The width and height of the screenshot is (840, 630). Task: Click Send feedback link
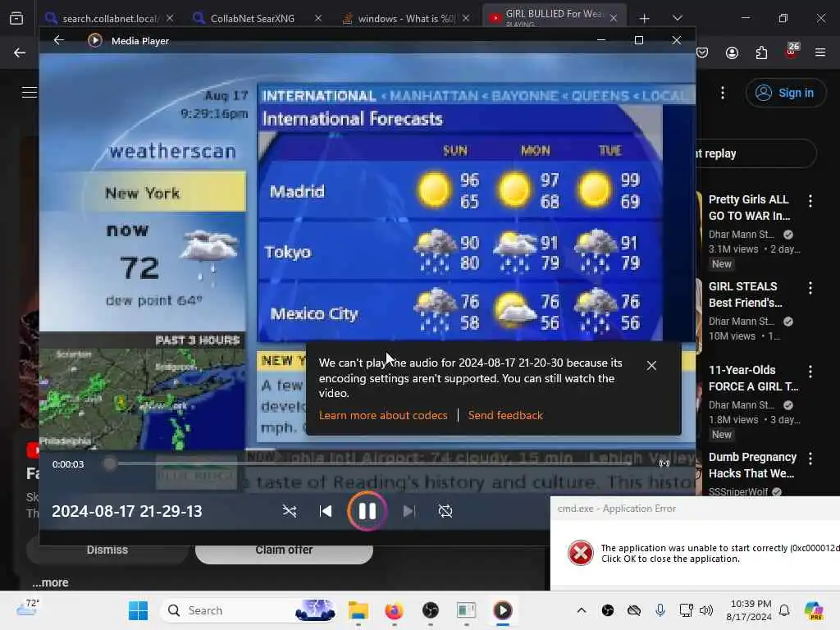tap(505, 415)
